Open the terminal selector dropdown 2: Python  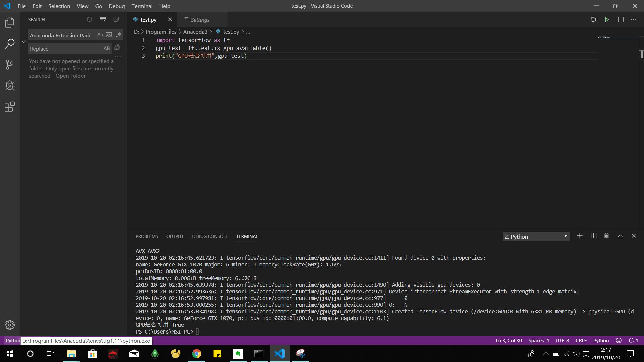[536, 236]
